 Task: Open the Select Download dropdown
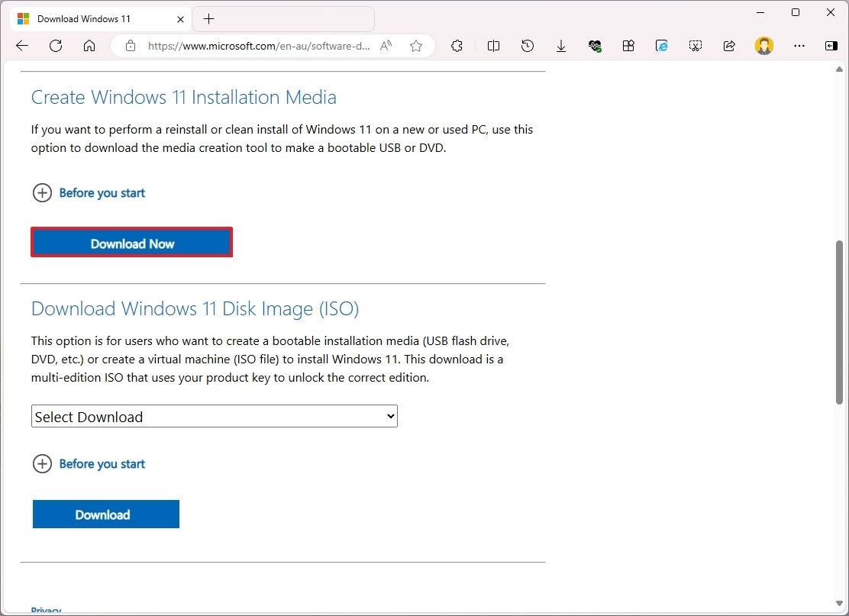[x=214, y=416]
